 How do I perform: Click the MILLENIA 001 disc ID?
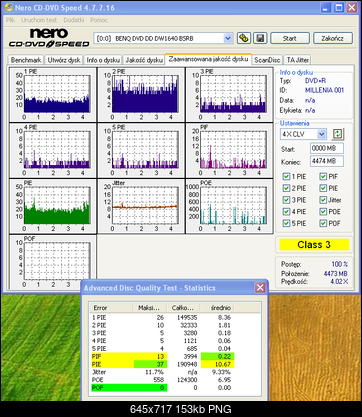coord(324,90)
